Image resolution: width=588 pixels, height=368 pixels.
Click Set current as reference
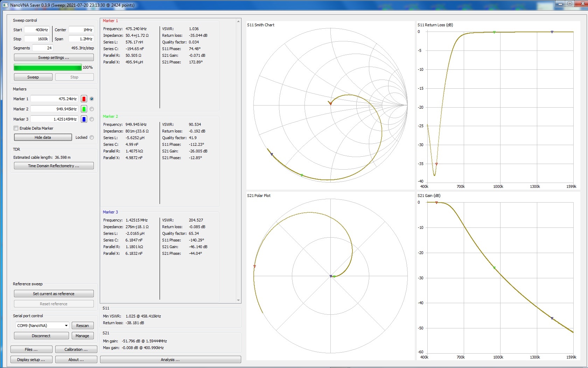pos(54,294)
